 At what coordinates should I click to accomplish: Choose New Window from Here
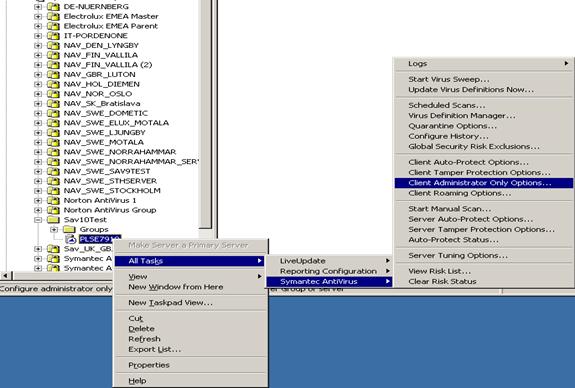click(x=189, y=287)
